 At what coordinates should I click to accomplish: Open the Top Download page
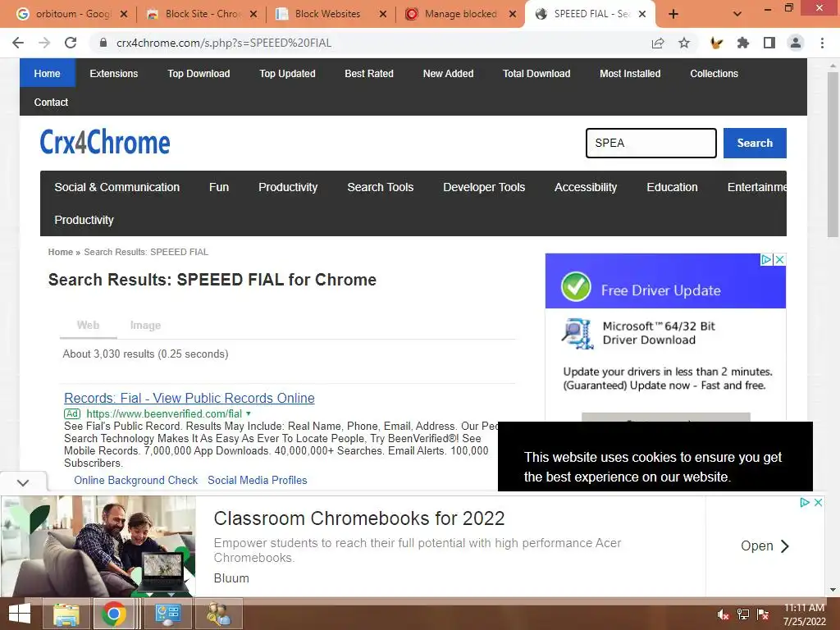coord(199,73)
